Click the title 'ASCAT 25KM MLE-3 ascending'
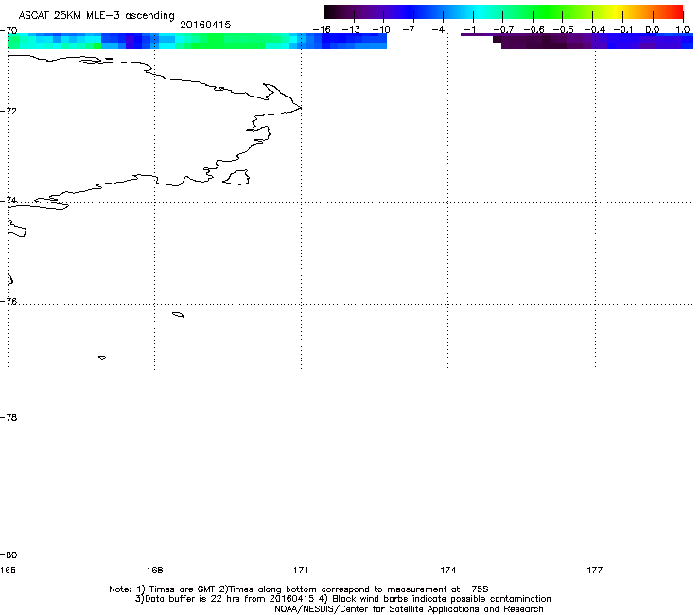700x615 pixels. 96,16
